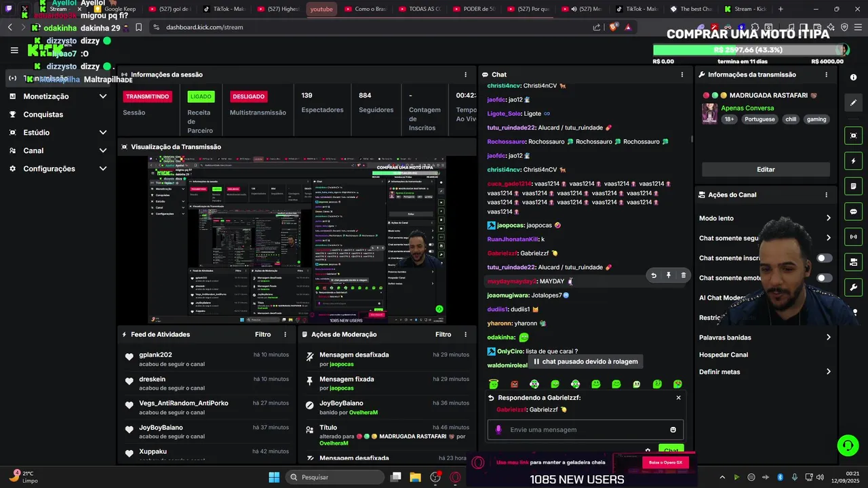Go back with browser back arrow

[x=10, y=27]
